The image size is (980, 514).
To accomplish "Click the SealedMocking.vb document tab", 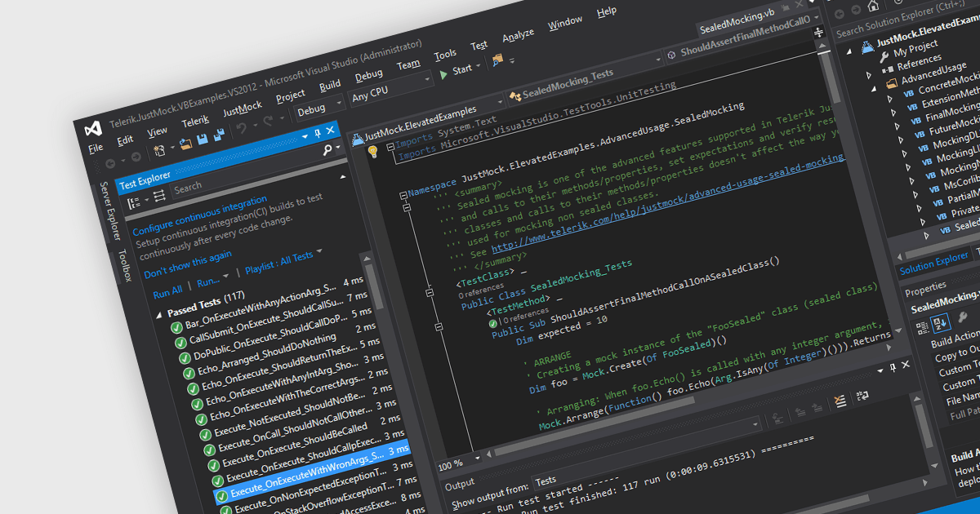I will (737, 21).
